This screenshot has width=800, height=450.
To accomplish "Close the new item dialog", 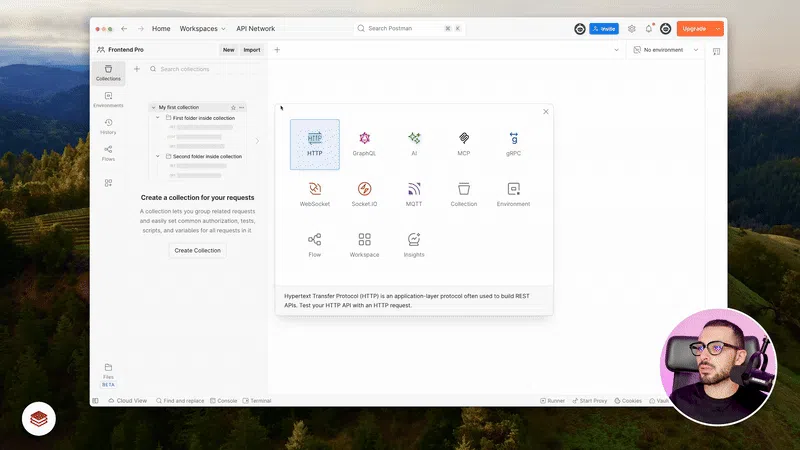I will (x=546, y=112).
